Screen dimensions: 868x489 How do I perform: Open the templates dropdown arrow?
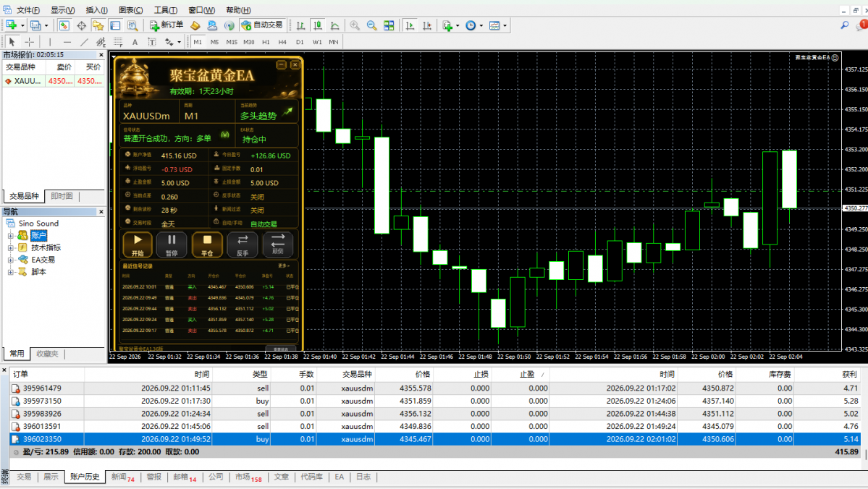coord(505,25)
